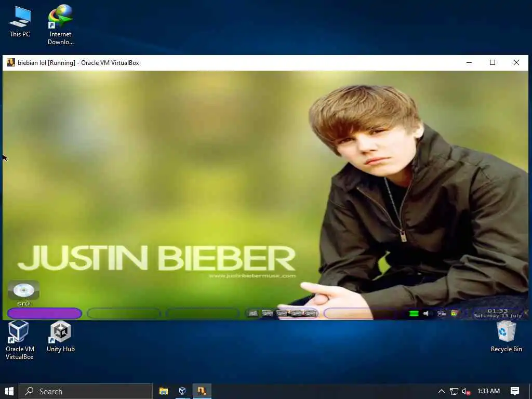Image resolution: width=532 pixels, height=399 pixels.
Task: Maximize the biebian lol VirtualBox window
Action: (493, 62)
